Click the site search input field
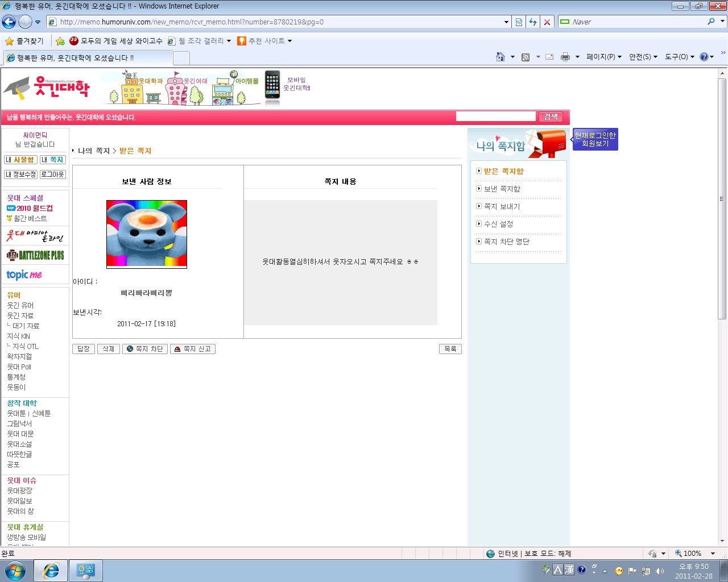 click(496, 117)
